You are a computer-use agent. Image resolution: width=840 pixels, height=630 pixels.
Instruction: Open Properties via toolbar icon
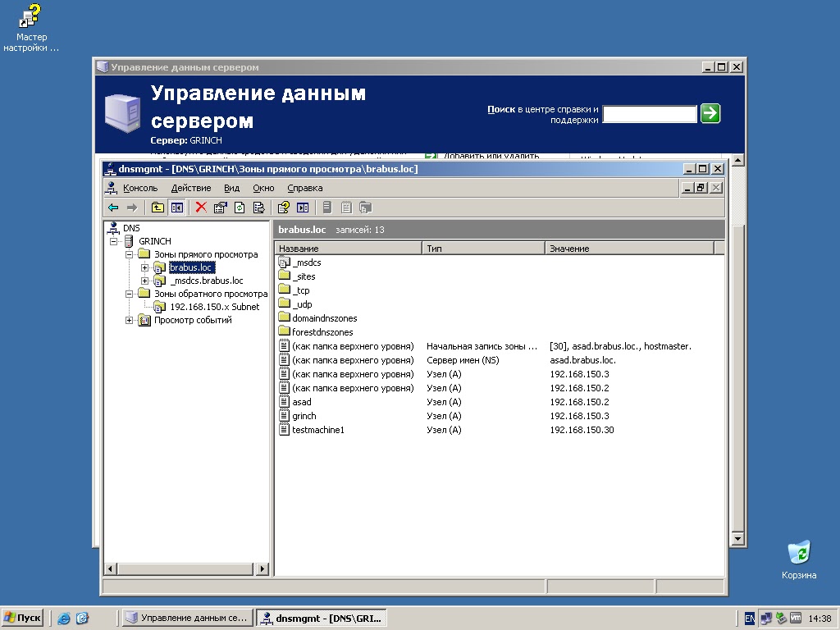coord(220,208)
